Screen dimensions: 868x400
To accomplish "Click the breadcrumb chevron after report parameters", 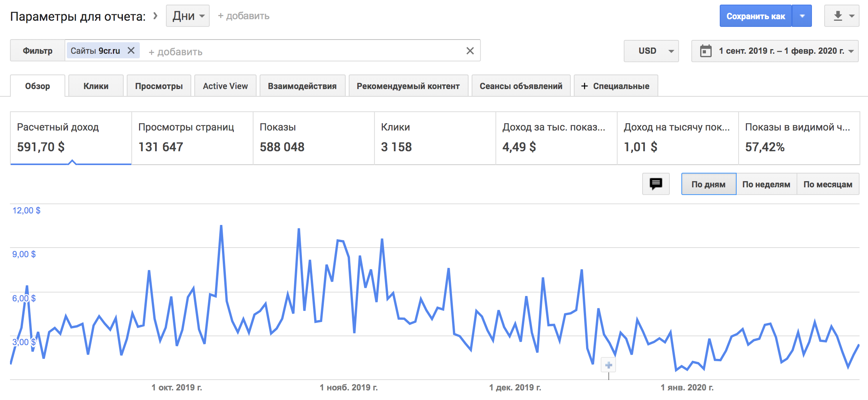I will coord(155,16).
